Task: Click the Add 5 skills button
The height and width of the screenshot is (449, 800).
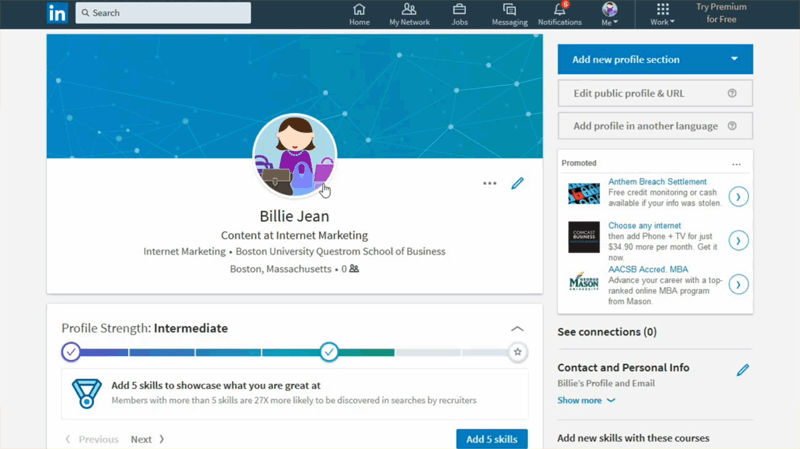Action: click(491, 439)
